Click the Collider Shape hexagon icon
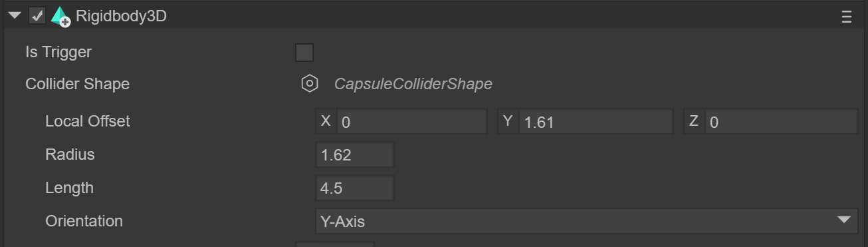Screen dimensions: 868x247 (309, 84)
